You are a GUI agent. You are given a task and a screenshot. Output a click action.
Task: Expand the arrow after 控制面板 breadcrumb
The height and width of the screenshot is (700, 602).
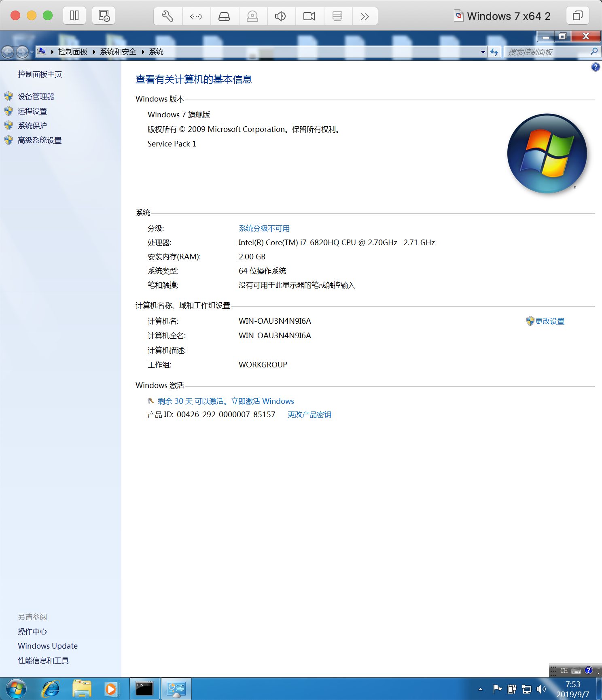click(x=94, y=52)
